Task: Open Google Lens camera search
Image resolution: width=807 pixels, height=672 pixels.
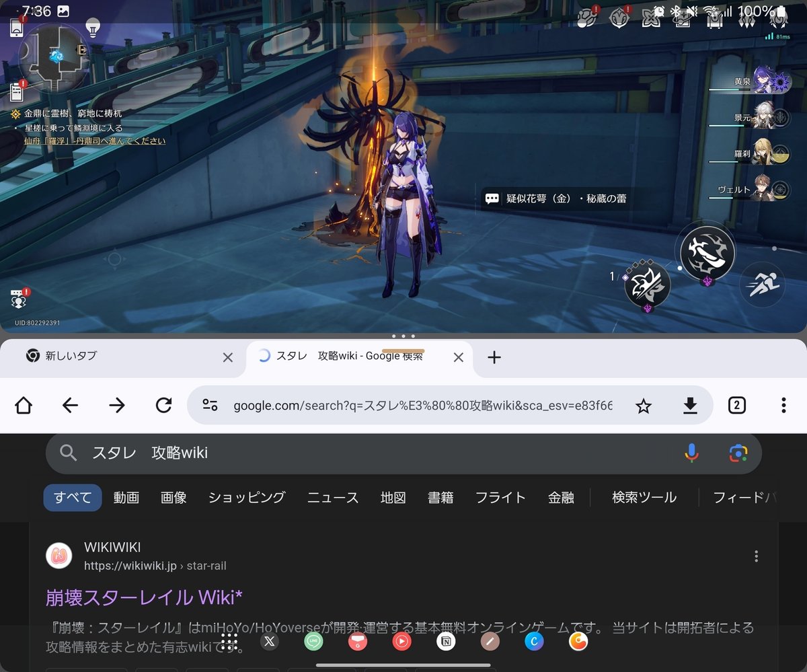Action: 738,453
